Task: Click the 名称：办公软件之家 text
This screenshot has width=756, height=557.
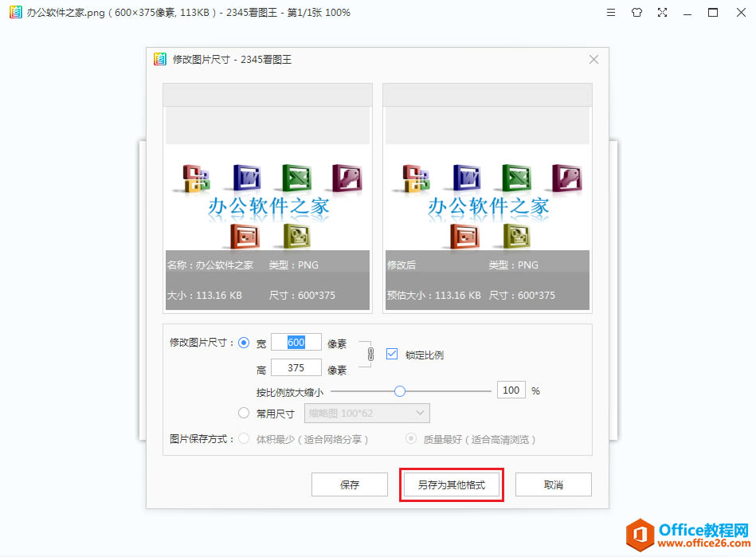Action: (x=210, y=265)
